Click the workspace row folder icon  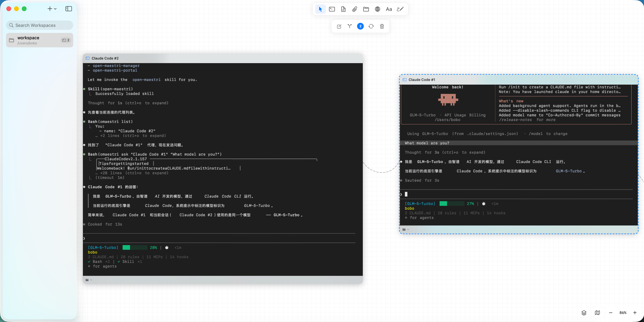click(12, 40)
